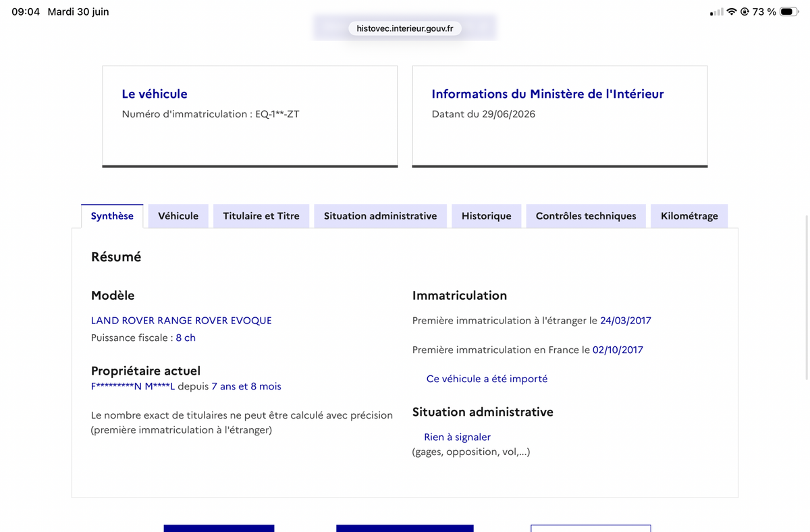Click the 73 % battery percentage

click(764, 11)
